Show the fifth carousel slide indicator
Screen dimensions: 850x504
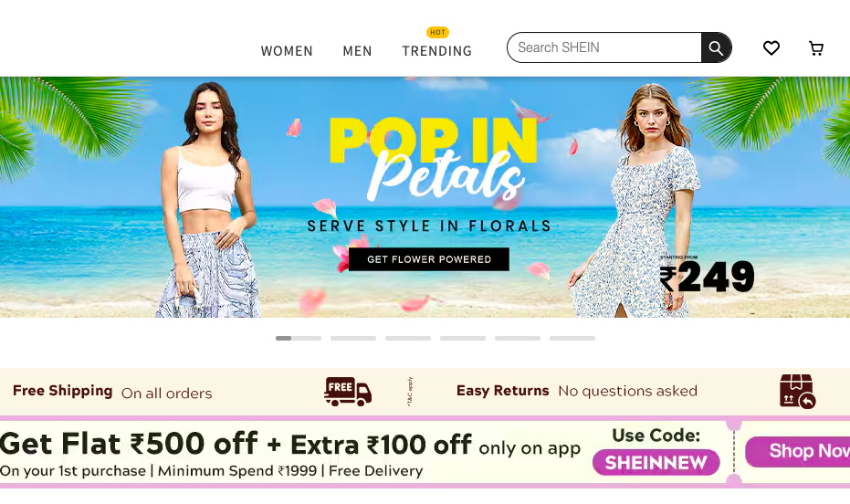pos(518,339)
